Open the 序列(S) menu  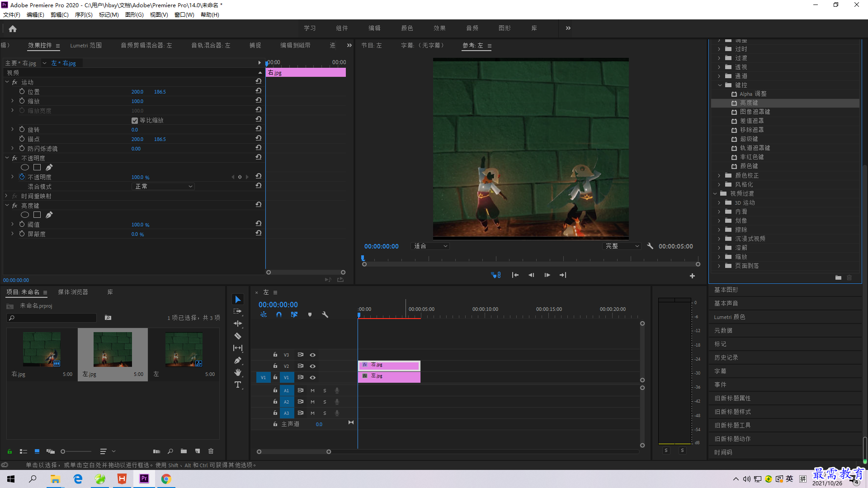(x=84, y=14)
